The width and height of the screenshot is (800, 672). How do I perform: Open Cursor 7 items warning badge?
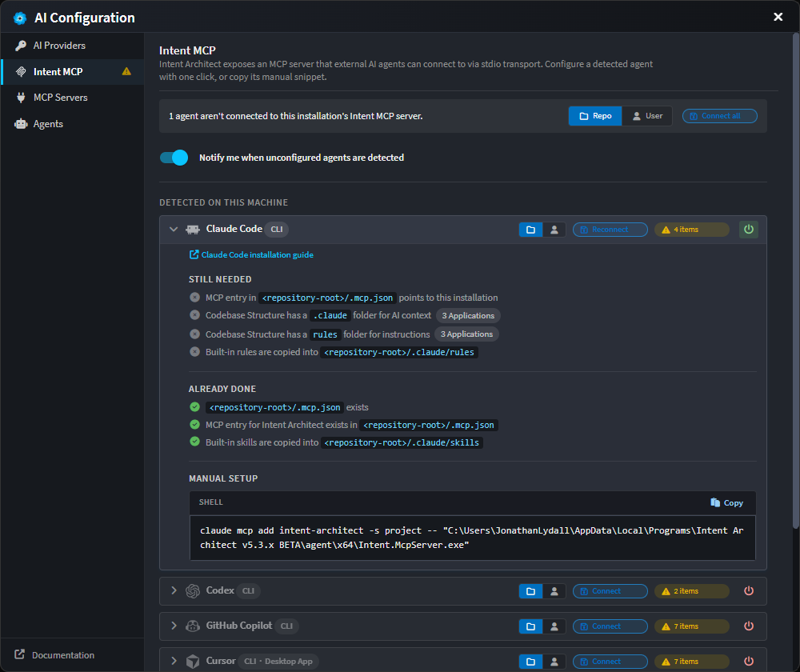click(x=692, y=662)
